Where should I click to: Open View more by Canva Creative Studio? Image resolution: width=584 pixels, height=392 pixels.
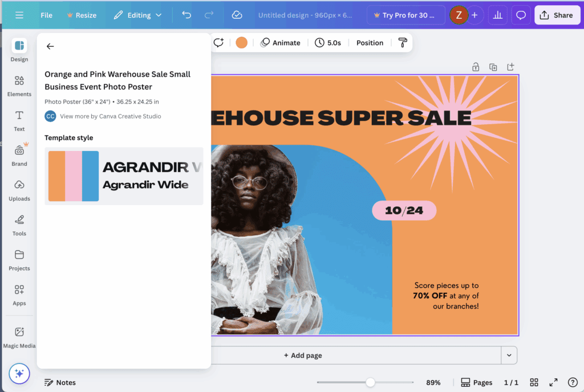[x=110, y=116]
